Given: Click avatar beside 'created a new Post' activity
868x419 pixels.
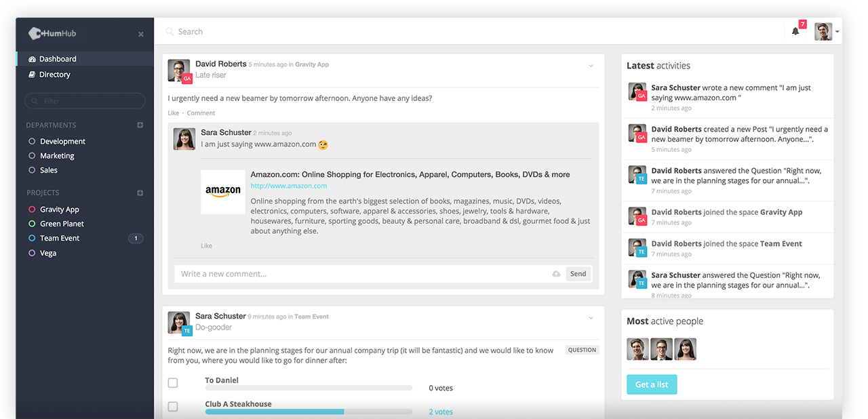Looking at the screenshot, I should pyautogui.click(x=637, y=133).
